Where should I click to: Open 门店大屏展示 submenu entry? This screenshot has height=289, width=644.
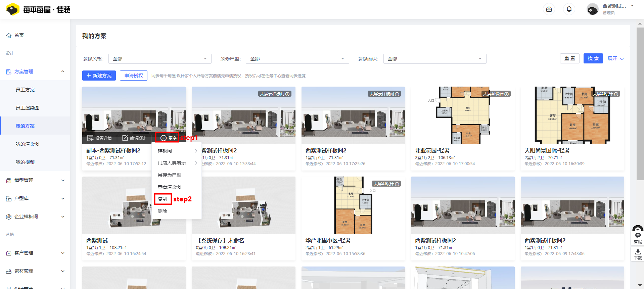point(177,163)
